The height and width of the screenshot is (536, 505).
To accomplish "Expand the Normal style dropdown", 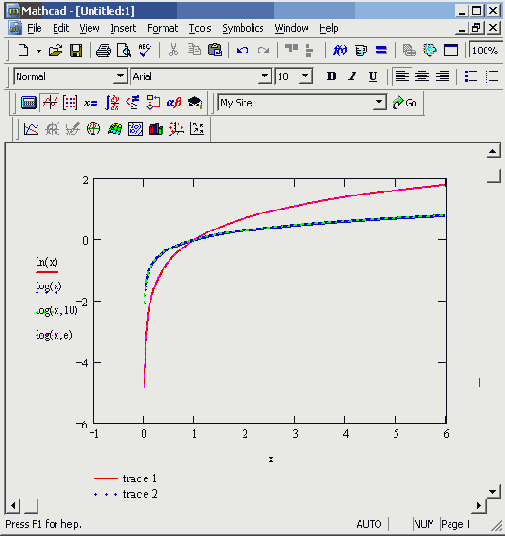I will pyautogui.click(x=120, y=76).
